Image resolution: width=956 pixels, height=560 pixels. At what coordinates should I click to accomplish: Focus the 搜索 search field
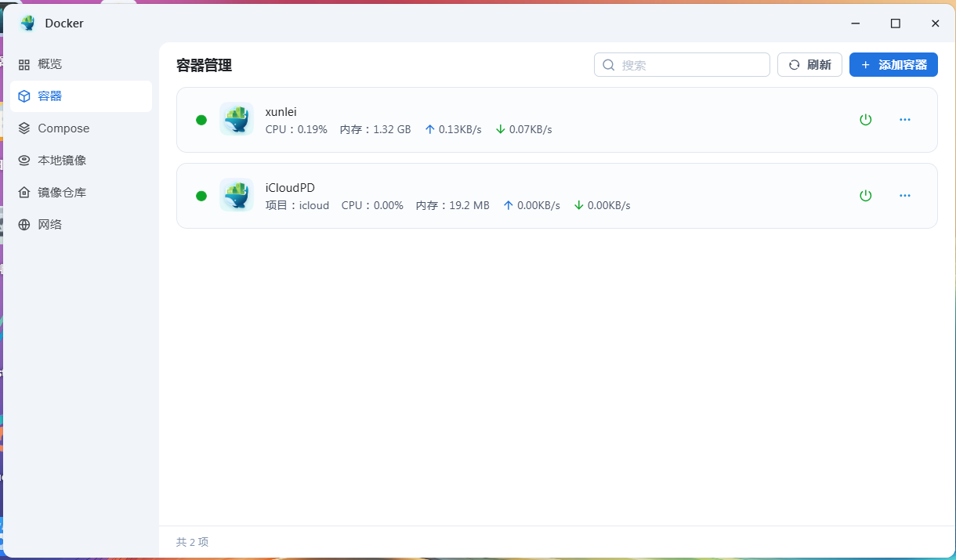pos(682,65)
